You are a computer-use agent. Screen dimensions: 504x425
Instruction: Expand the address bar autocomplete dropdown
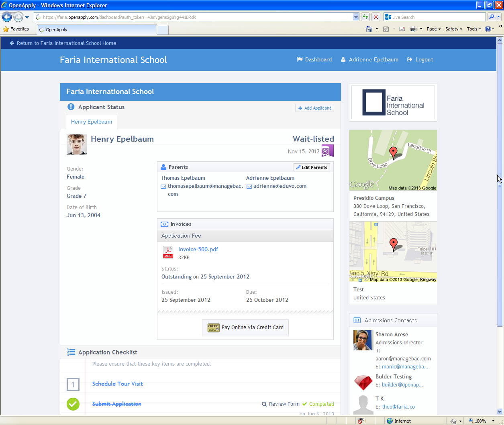click(x=356, y=17)
